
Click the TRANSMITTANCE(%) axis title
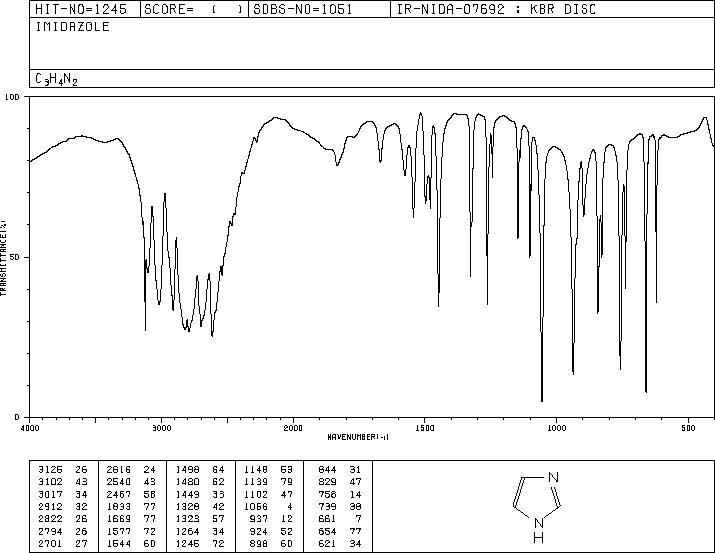3,257
